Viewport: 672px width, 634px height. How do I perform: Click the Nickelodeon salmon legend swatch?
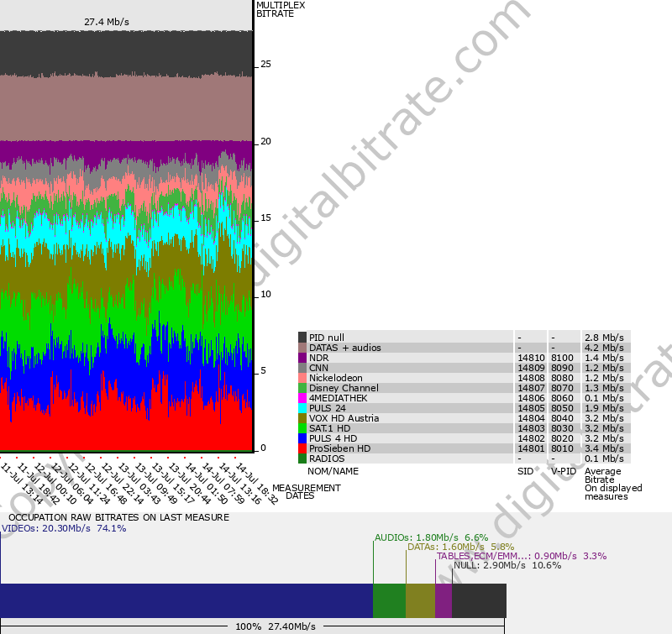[x=302, y=377]
